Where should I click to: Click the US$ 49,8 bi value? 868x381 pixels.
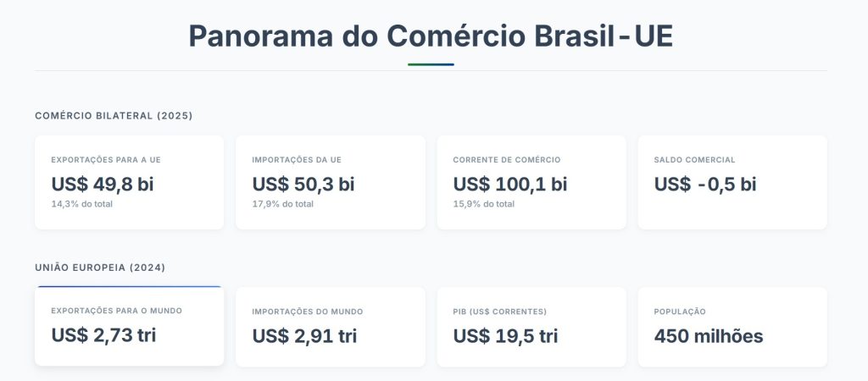pos(103,184)
